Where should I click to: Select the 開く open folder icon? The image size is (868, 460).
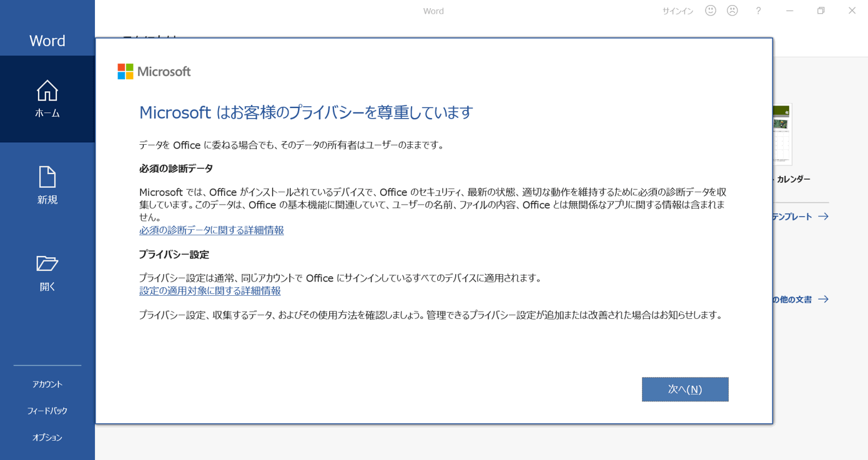47,273
